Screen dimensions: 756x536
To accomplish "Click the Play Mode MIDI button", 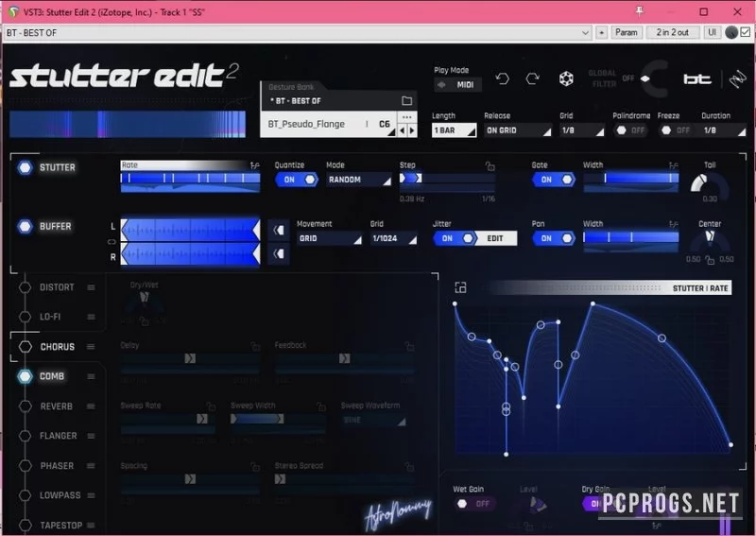I will pyautogui.click(x=457, y=84).
